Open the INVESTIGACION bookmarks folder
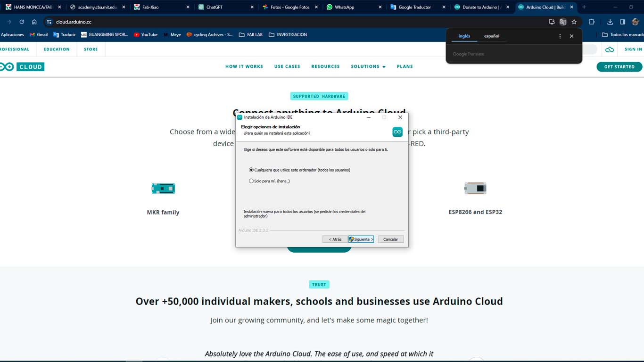 288,34
